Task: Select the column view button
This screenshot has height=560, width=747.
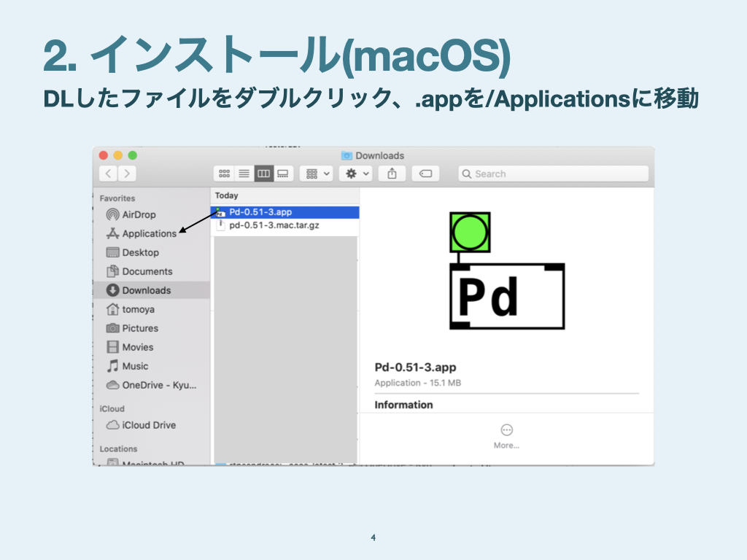Action: click(x=263, y=174)
